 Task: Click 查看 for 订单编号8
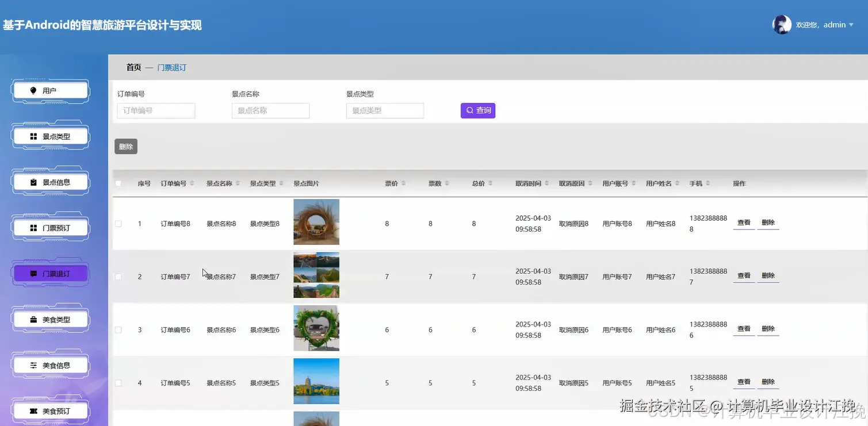pyautogui.click(x=744, y=223)
